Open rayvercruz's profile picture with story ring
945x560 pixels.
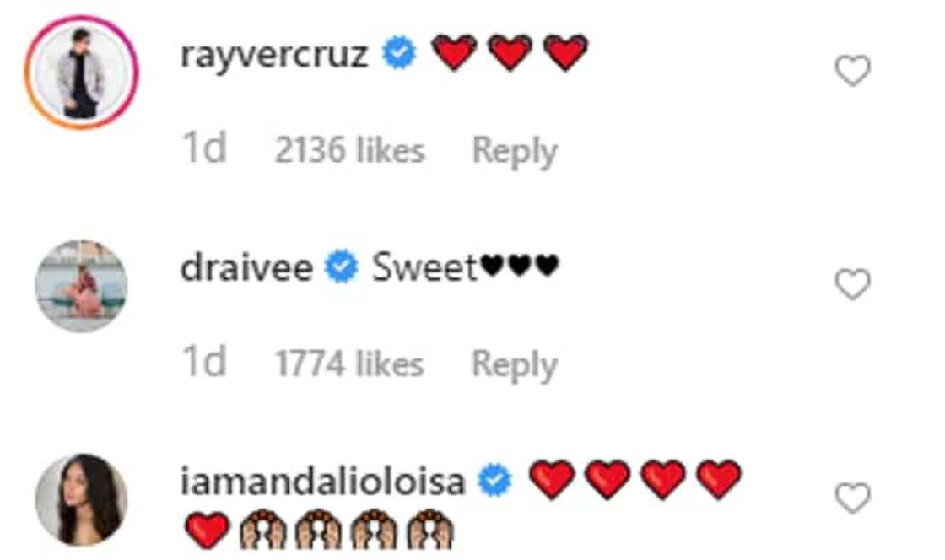[81, 73]
